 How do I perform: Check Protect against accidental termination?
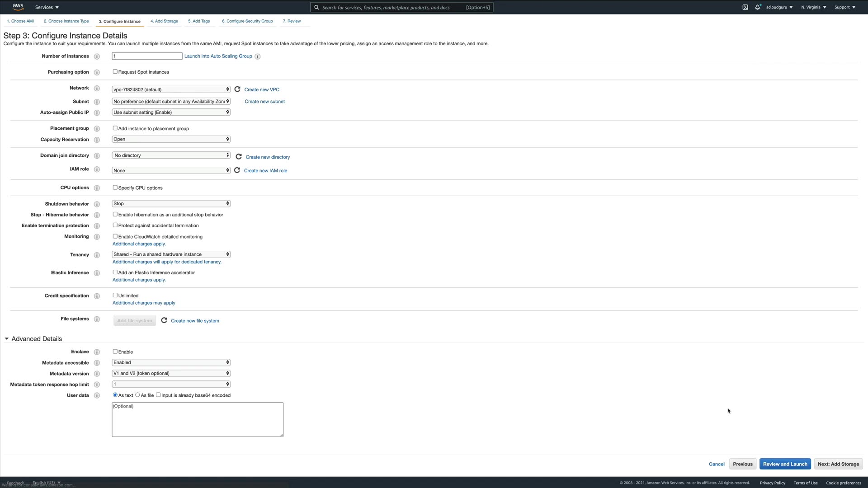115,225
